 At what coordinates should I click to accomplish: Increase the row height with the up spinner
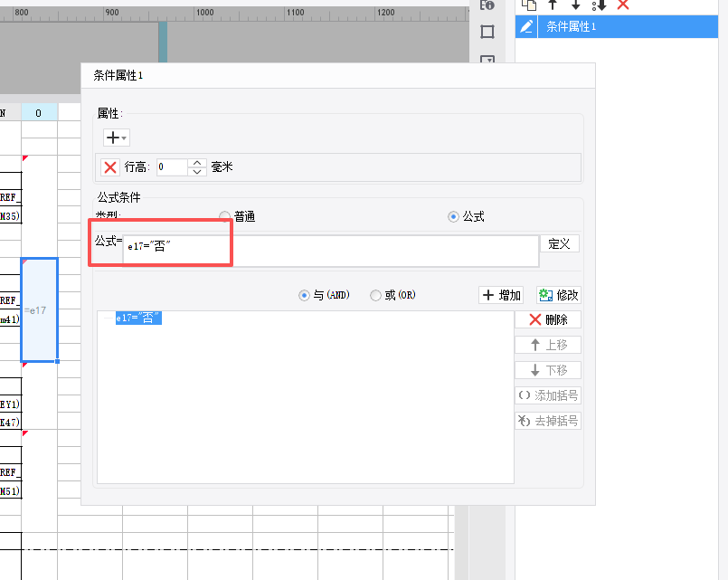pyautogui.click(x=197, y=163)
